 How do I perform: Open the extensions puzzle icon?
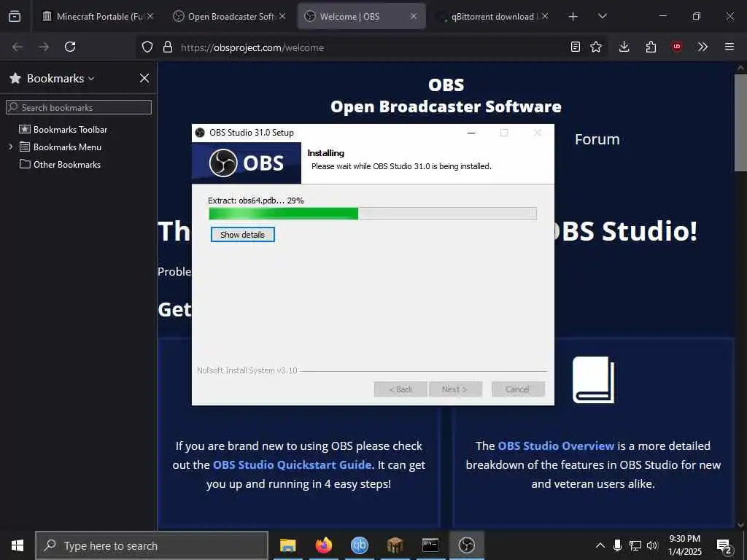(651, 47)
